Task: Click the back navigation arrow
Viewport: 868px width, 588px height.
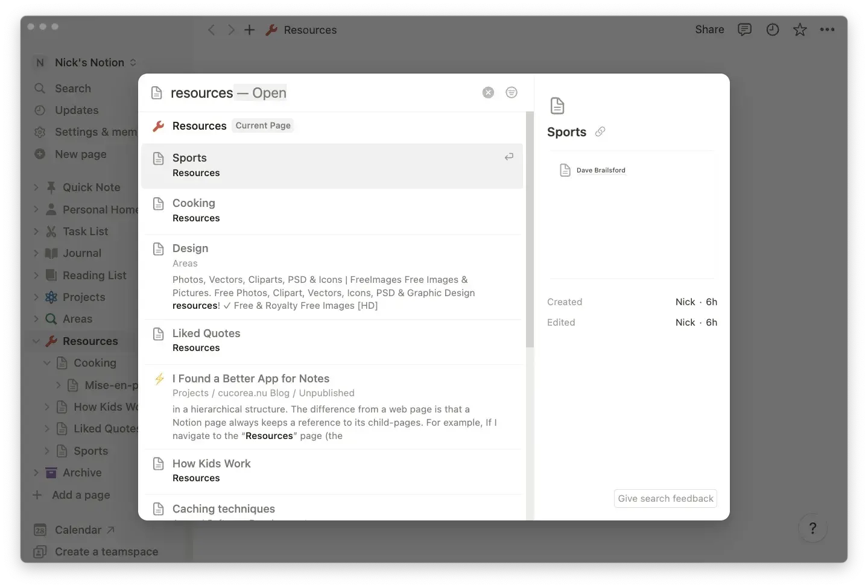Action: point(212,29)
